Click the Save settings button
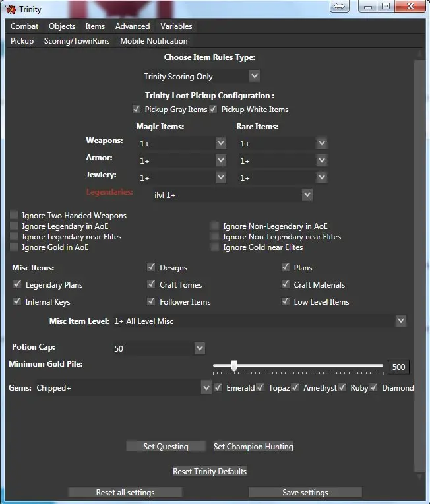The image size is (430, 504). (x=305, y=493)
